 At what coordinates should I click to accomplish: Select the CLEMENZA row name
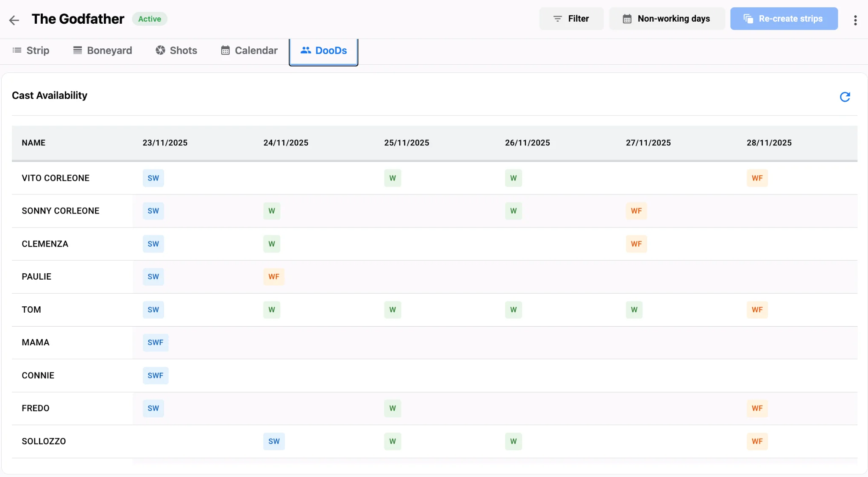[45, 244]
